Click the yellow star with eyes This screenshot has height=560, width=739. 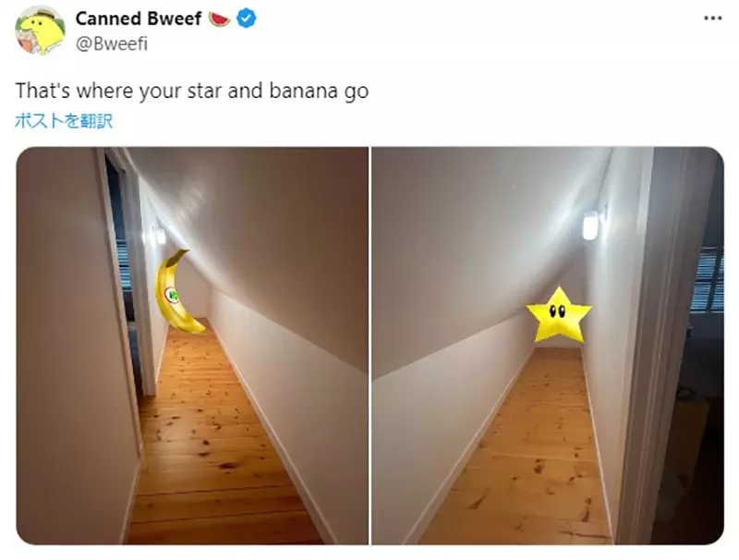pos(559,315)
